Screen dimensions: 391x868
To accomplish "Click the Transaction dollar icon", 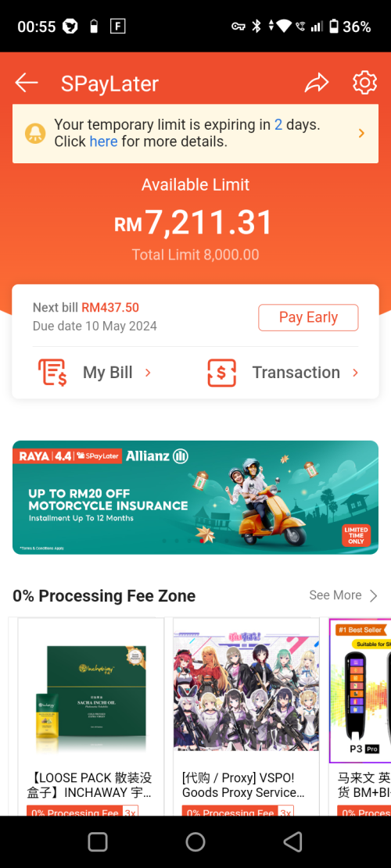I will click(221, 373).
